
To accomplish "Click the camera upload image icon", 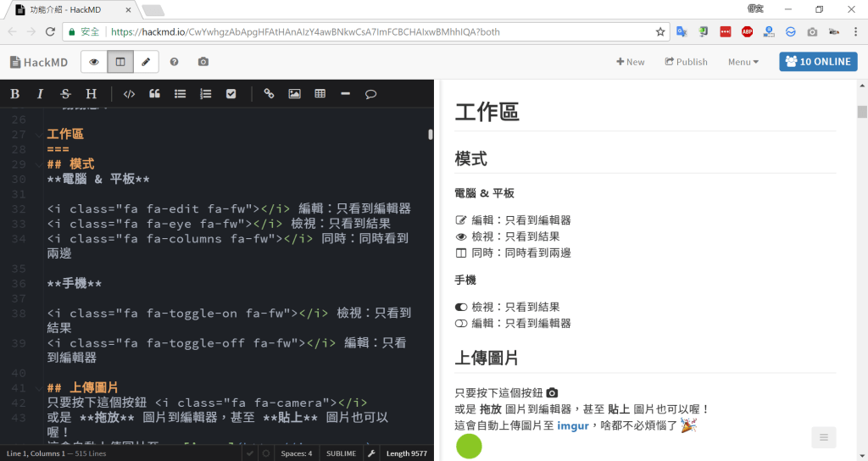I will [x=203, y=62].
